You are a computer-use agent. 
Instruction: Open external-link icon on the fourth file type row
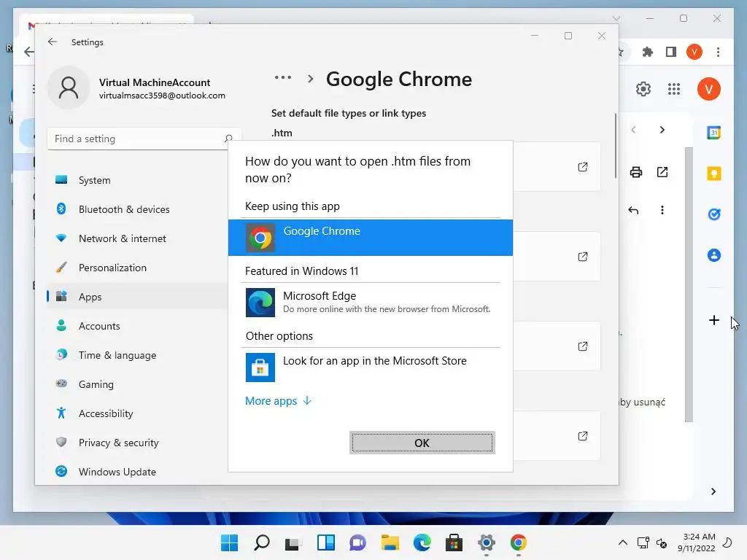(x=583, y=436)
